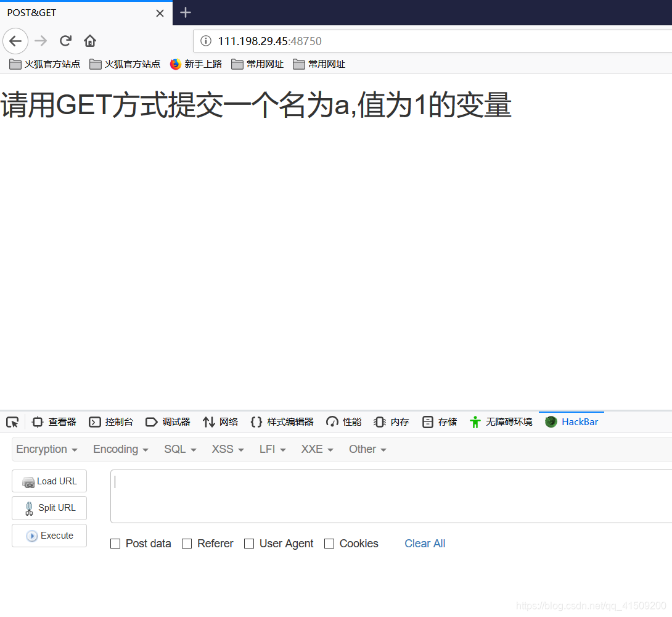Click the Execute button
Viewport: 672px width, 617px height.
point(49,536)
